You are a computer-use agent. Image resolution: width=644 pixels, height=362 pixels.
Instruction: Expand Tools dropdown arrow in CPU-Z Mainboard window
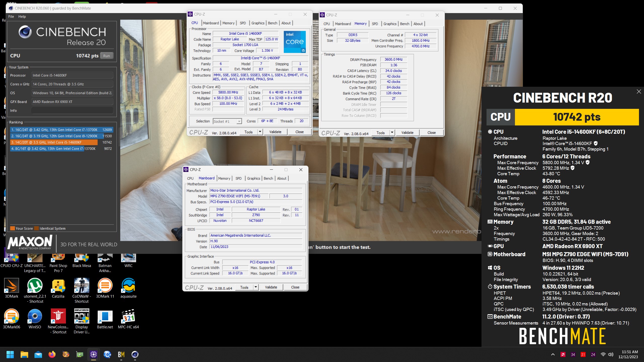coord(256,287)
